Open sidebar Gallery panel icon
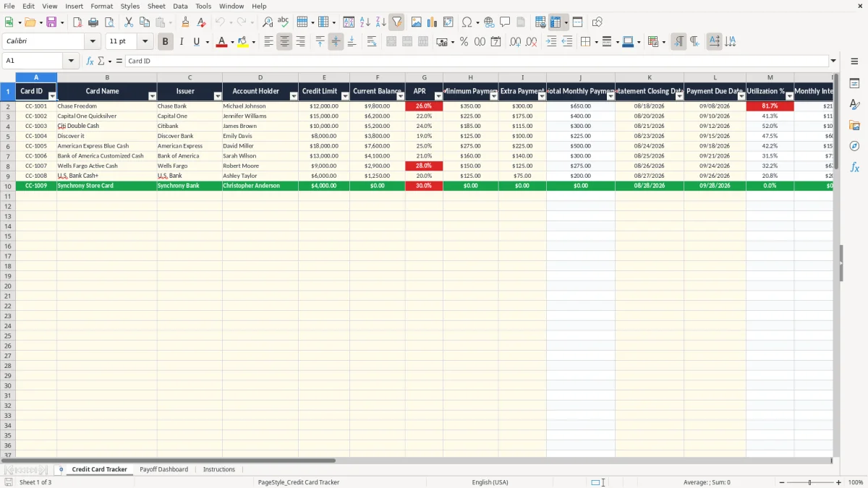The image size is (868, 488). 854,126
